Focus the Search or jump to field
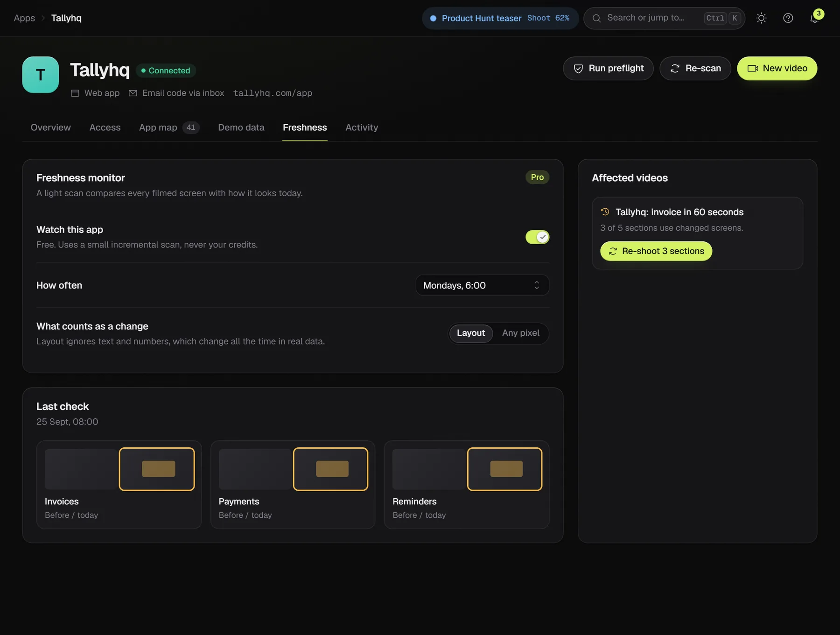This screenshot has width=840, height=635. [x=664, y=18]
